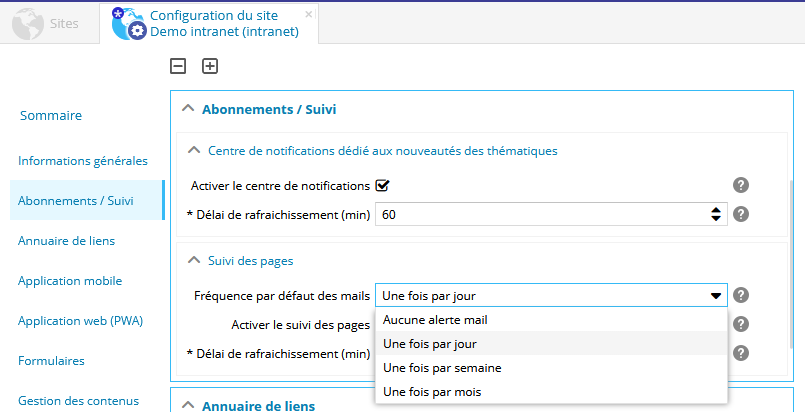Image resolution: width=805 pixels, height=412 pixels.
Task: Click the collapse all sections minus icon
Action: (x=178, y=66)
